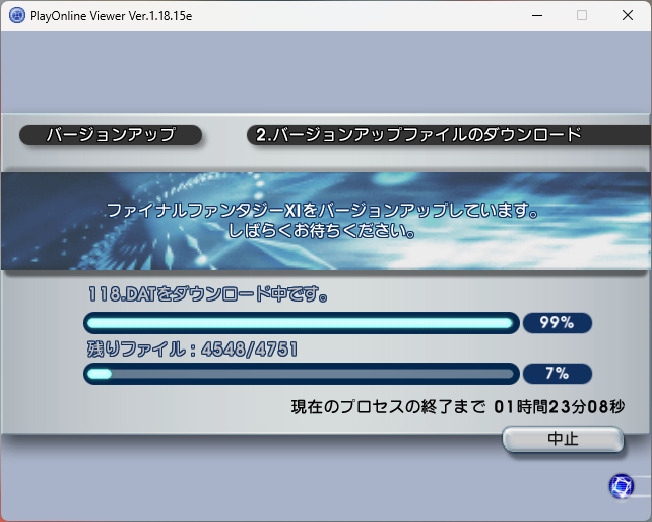Viewport: 652px width, 522px height.
Task: Minimize the PlayOnline Viewer window
Action: (537, 15)
